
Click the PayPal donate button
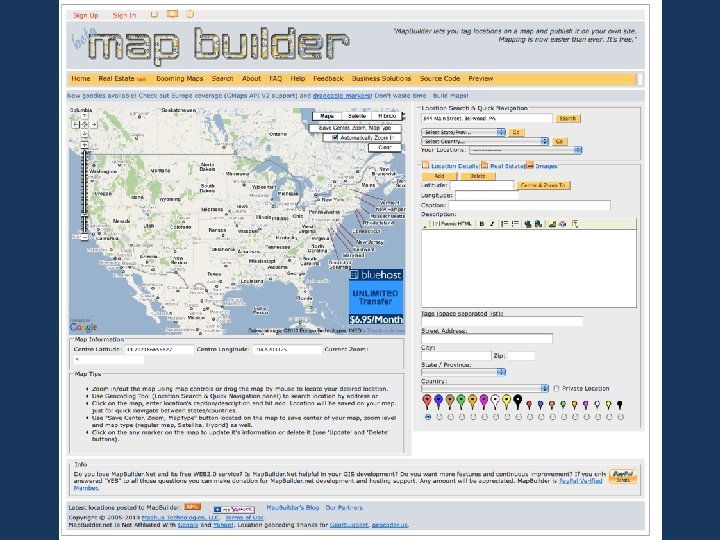(x=623, y=476)
